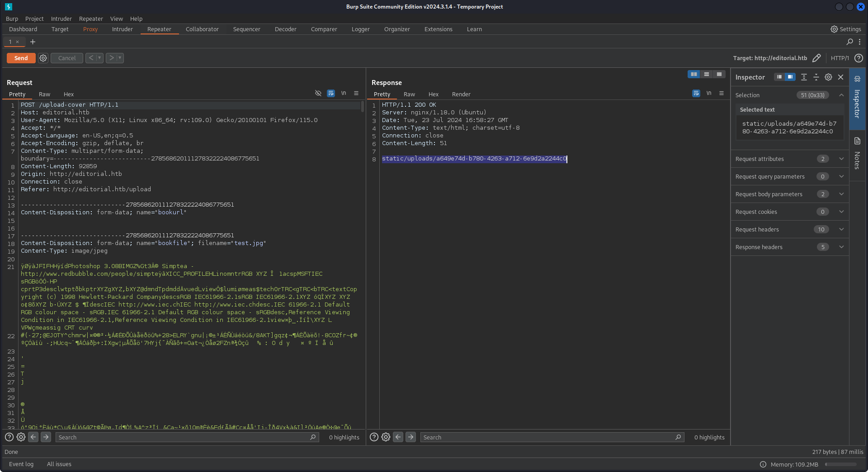Go to previous match in Response search
Screen dimensions: 868x472
(398, 437)
